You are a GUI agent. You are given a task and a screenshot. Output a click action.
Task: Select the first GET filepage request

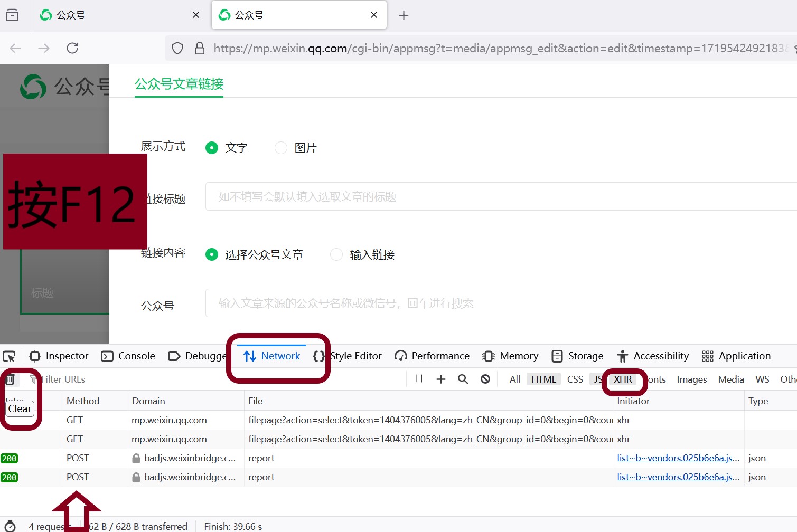398,420
